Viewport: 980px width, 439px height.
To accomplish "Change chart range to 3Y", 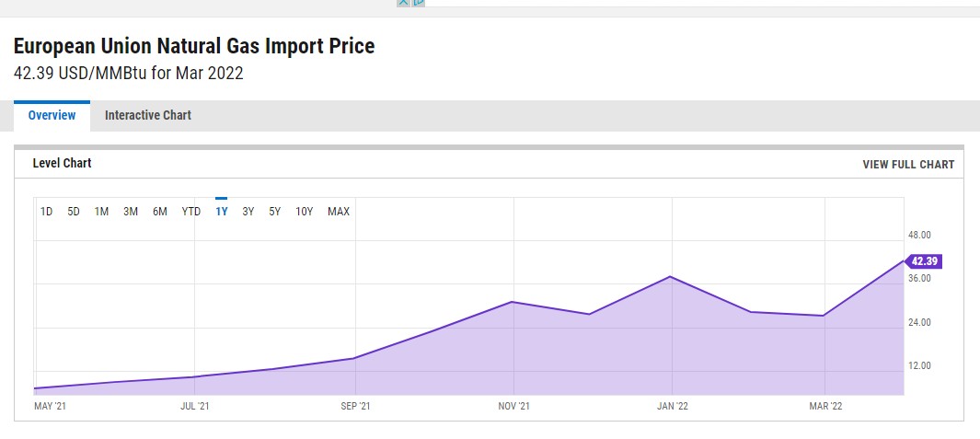I will coord(248,212).
